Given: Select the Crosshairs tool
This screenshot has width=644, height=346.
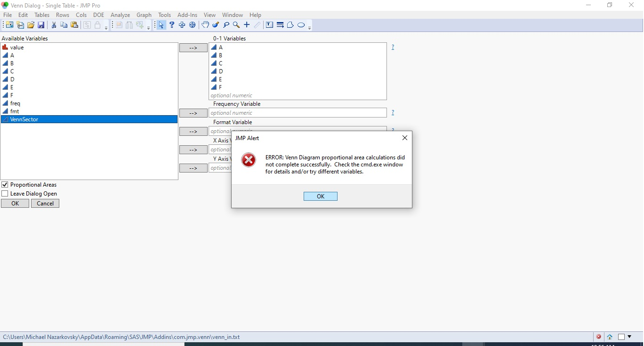Looking at the screenshot, I should (x=247, y=25).
